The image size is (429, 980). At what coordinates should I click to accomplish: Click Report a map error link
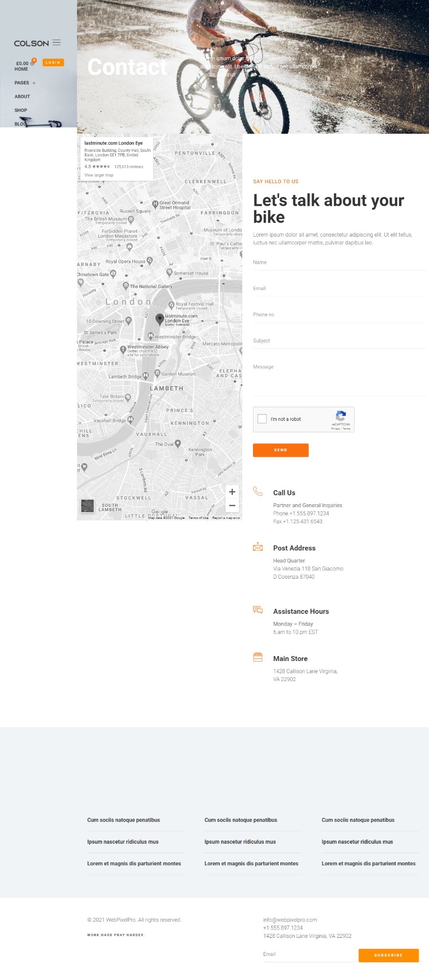click(226, 518)
